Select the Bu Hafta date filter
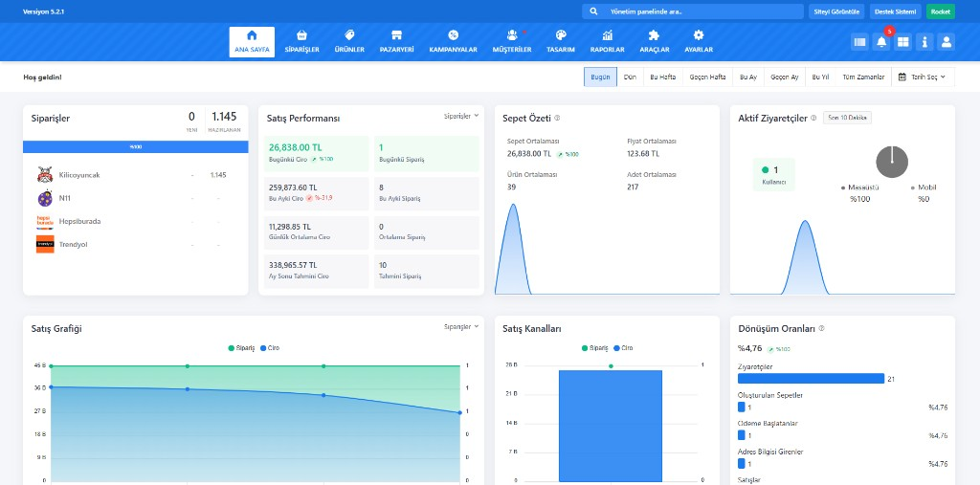 663,77
